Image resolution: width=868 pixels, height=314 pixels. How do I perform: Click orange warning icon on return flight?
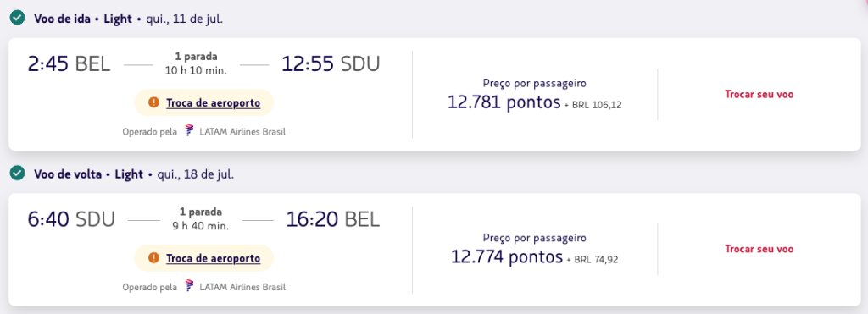(154, 257)
